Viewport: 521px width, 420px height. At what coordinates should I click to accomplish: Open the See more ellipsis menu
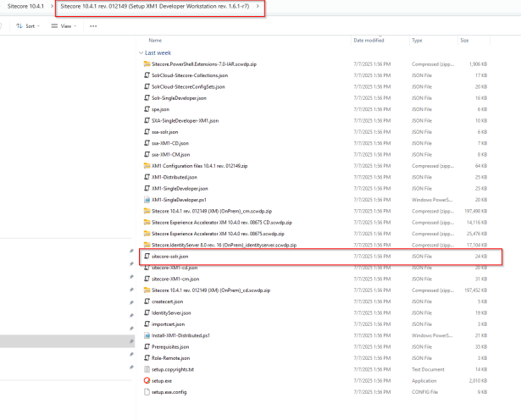[92, 26]
